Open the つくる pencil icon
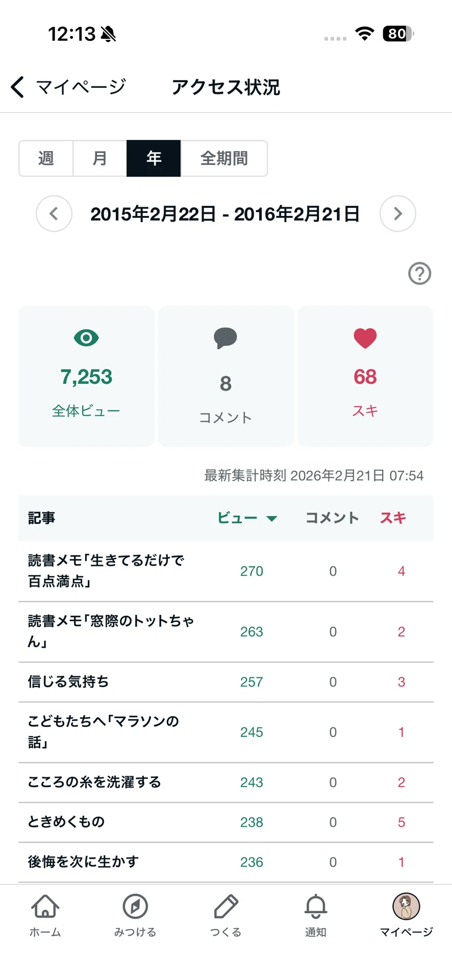452x980 pixels. tap(225, 906)
